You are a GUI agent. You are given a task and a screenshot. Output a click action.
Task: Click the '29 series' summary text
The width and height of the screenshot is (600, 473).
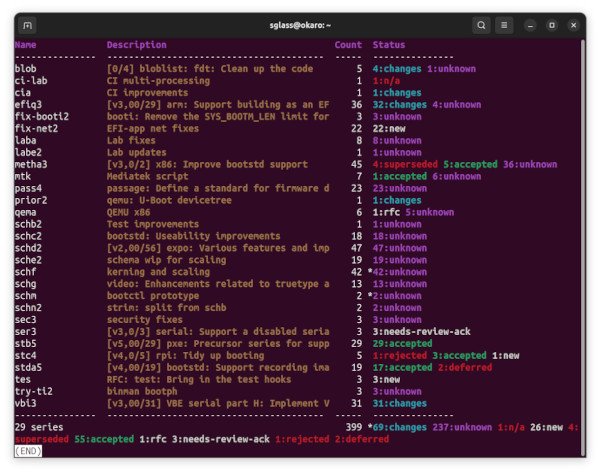(38, 427)
